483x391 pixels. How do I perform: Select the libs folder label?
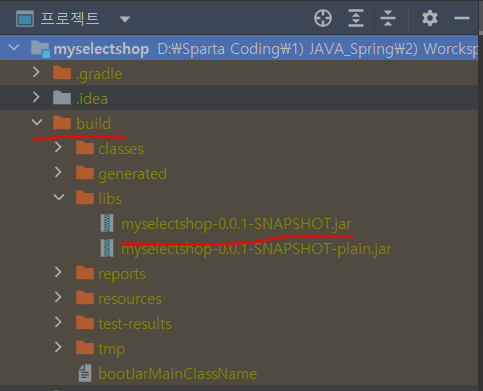[x=110, y=199]
